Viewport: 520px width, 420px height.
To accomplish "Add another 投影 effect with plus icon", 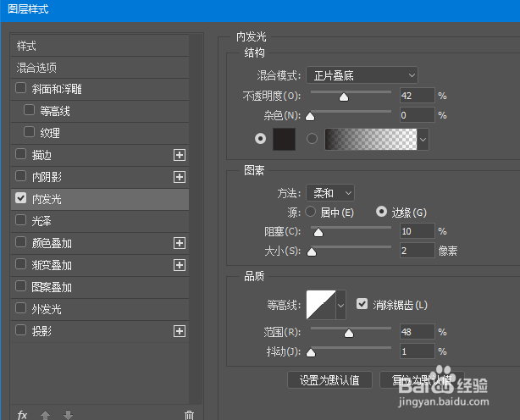I will click(180, 331).
